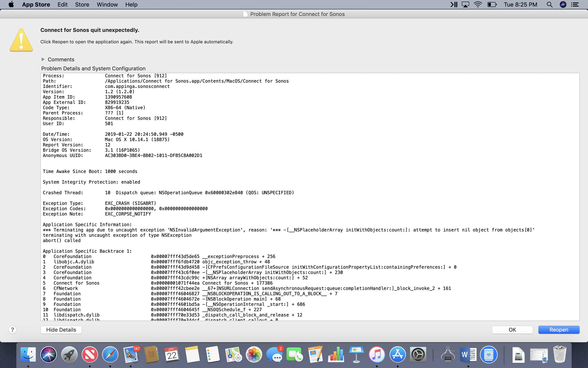Open Keynote podium icon in Dock
Screen dimensions: 588x368
(356, 354)
